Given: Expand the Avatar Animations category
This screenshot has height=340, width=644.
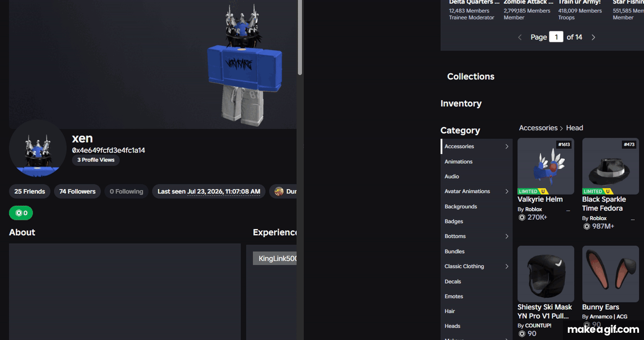Looking at the screenshot, I should tap(507, 192).
